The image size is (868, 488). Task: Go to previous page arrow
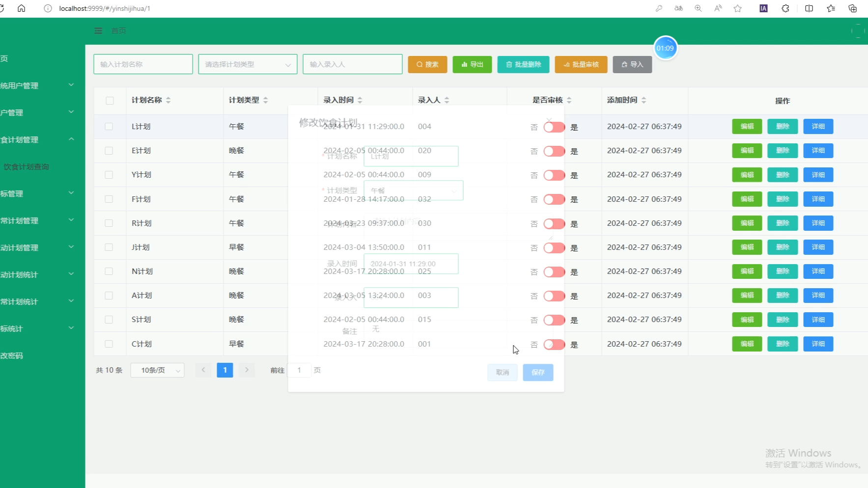tap(203, 370)
